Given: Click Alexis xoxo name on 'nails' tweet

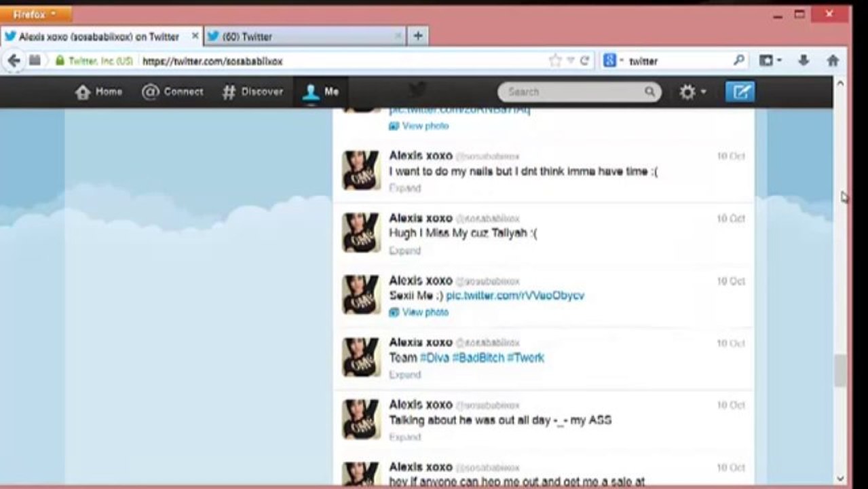Looking at the screenshot, I should [x=420, y=156].
